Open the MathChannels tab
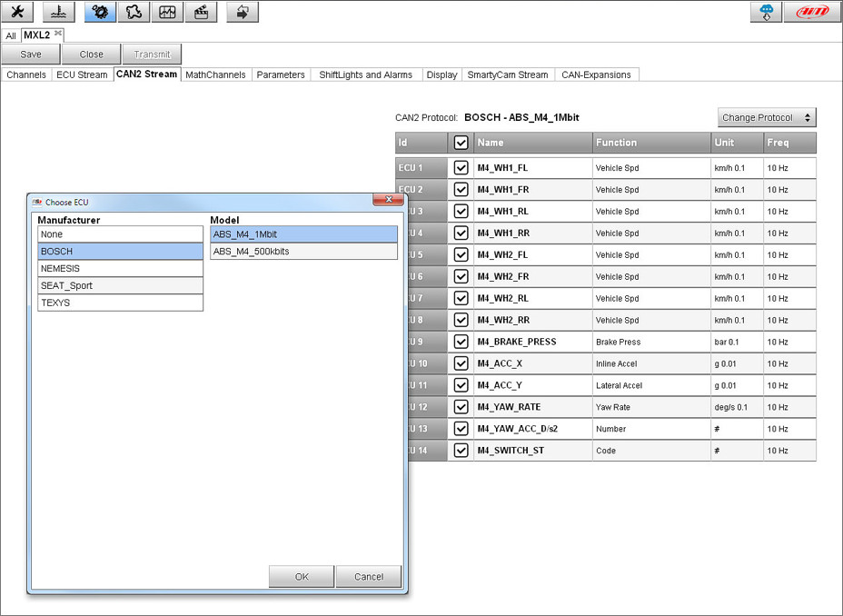The image size is (843, 616). (x=215, y=75)
